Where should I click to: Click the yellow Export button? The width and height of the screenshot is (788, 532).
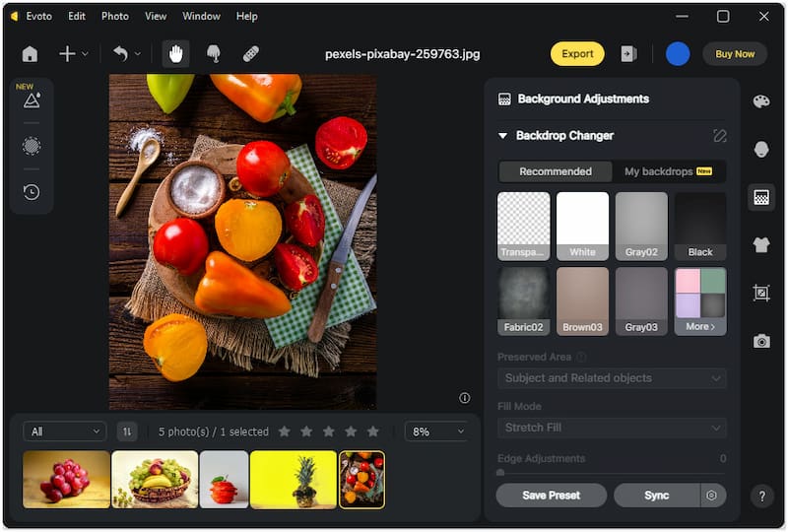(x=577, y=54)
